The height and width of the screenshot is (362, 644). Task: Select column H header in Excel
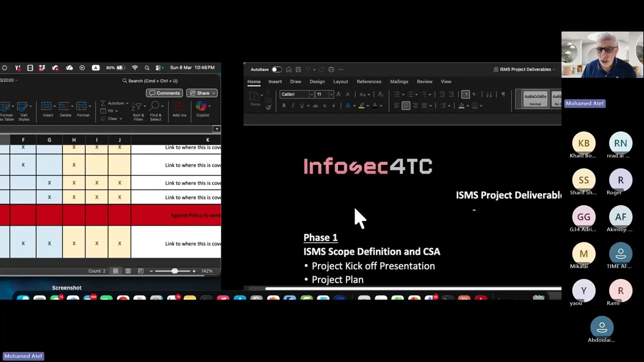point(74,140)
